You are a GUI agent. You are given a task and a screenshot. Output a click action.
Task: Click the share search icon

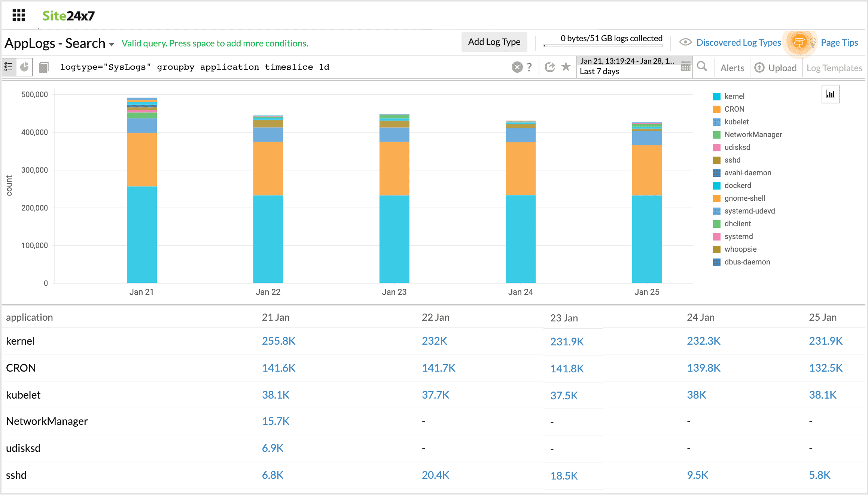point(550,67)
